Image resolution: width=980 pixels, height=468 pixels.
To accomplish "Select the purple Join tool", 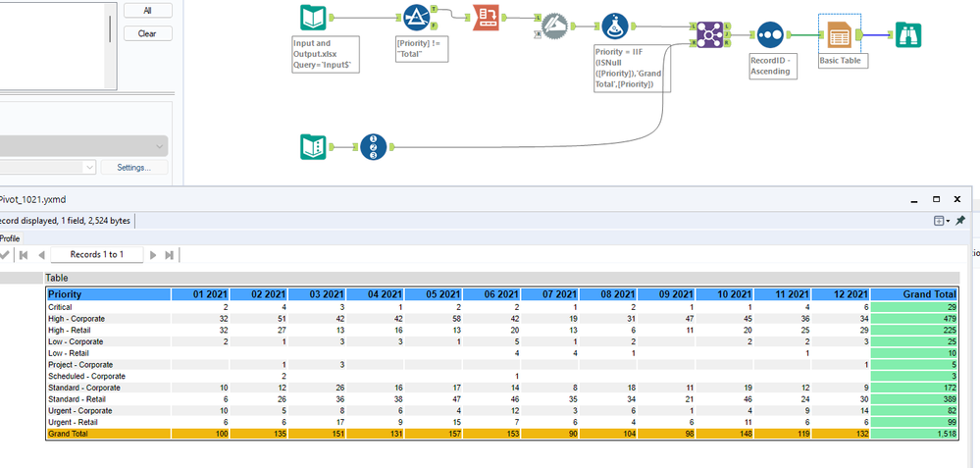I will click(710, 34).
